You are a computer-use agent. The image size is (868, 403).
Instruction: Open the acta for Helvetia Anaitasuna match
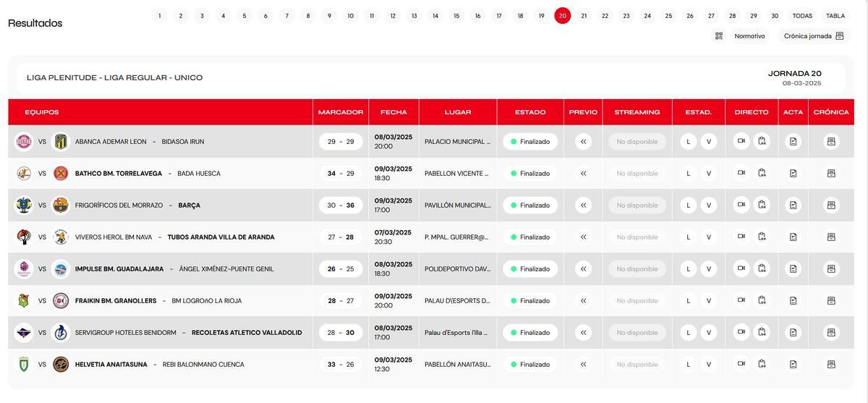(793, 365)
